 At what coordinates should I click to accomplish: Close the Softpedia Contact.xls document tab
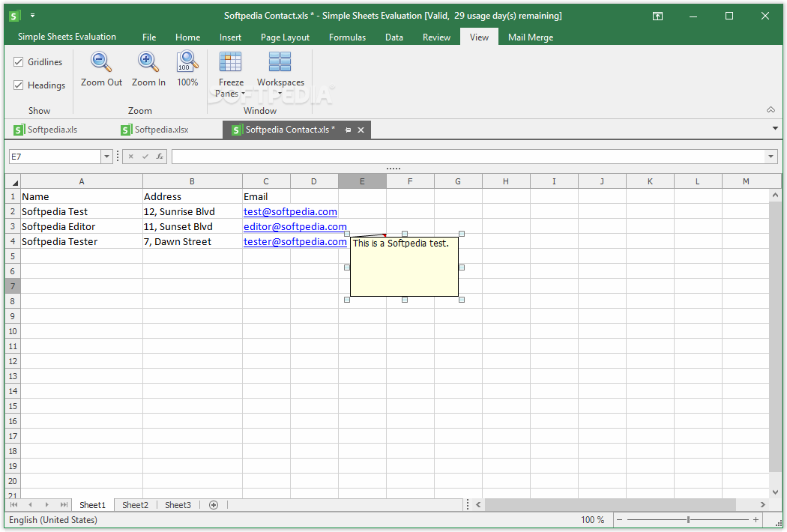coord(361,130)
